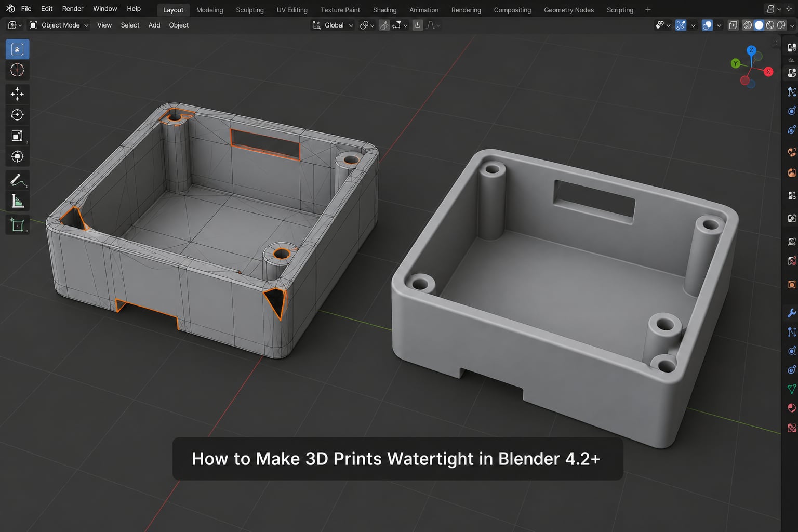Switch to the Sculpting workspace tab

click(x=250, y=10)
